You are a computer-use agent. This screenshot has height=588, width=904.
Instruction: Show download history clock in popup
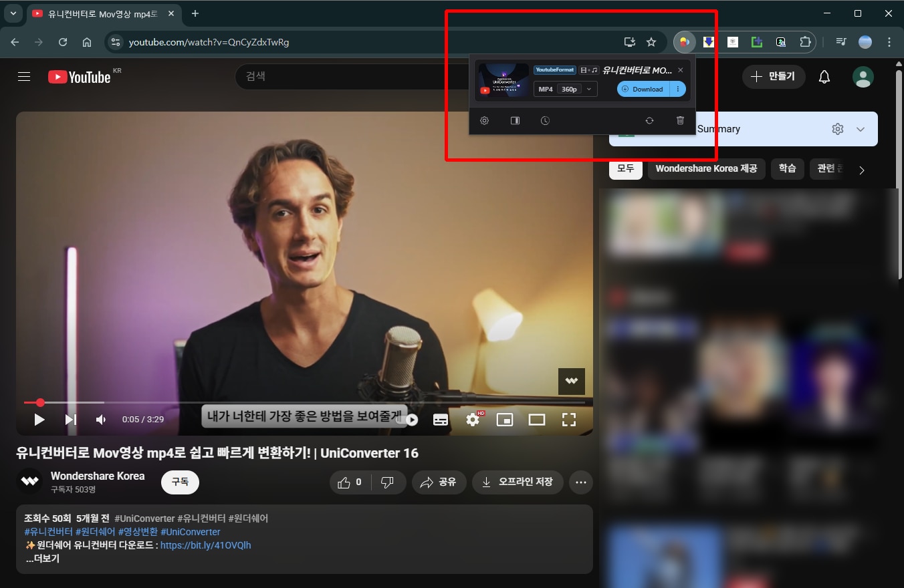[x=545, y=121]
